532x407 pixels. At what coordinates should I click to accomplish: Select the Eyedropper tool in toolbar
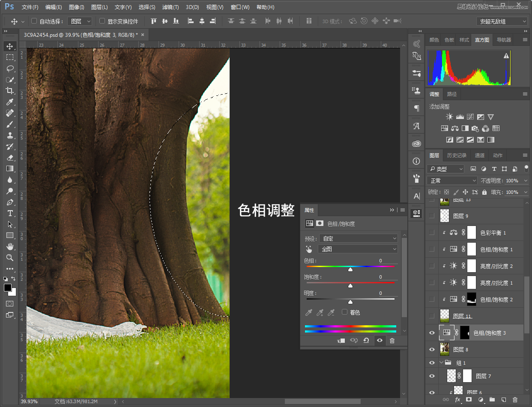[9, 102]
